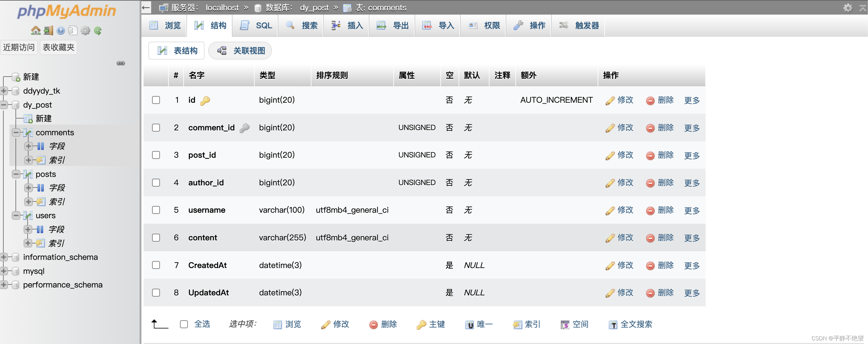Tick the checkbox for CreatedAt column

156,265
